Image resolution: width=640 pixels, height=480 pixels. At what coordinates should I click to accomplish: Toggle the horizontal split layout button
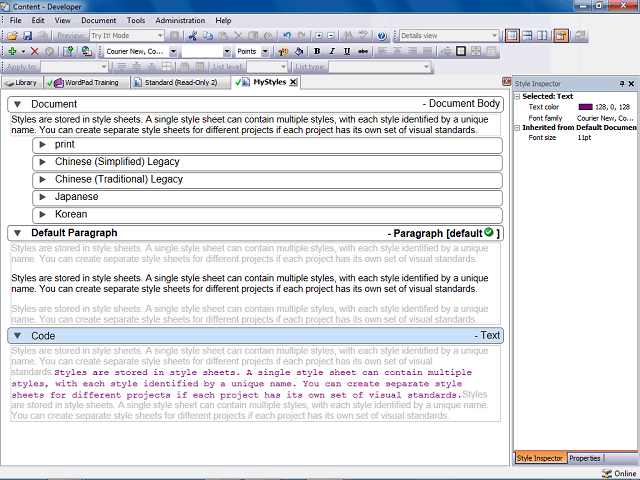click(527, 36)
